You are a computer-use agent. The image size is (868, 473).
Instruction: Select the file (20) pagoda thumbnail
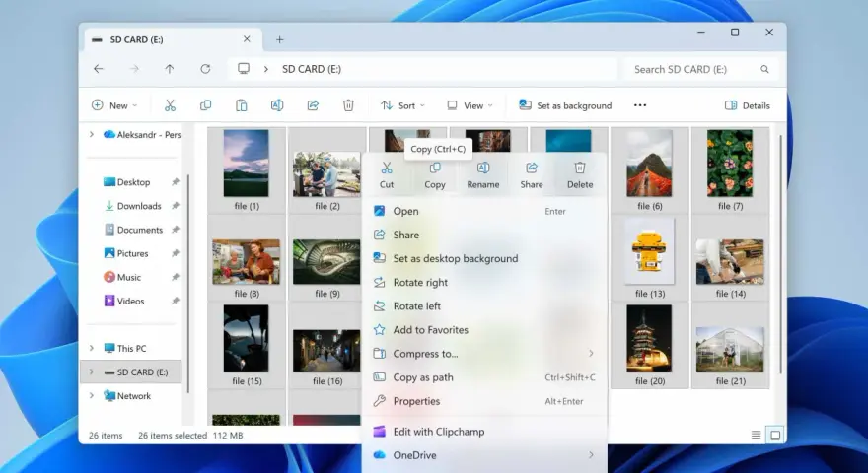point(649,339)
